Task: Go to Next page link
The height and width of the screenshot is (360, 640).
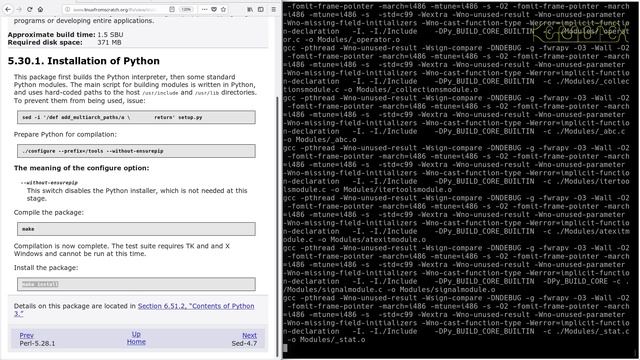Action: (249, 335)
